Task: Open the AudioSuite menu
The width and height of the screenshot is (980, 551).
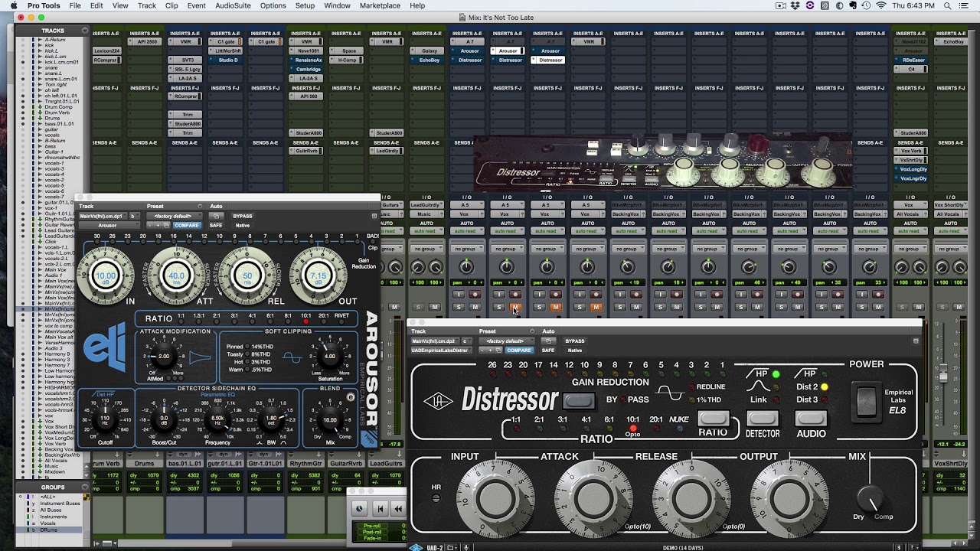Action: coord(233,5)
